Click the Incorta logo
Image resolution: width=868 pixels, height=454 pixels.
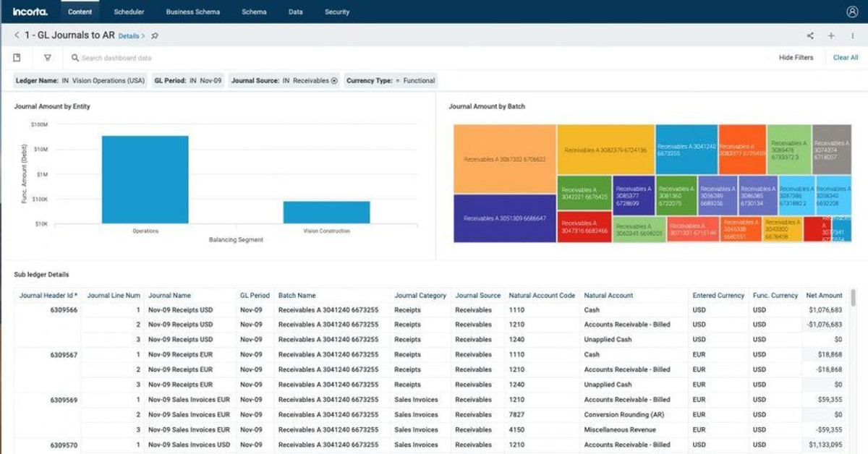29,12
